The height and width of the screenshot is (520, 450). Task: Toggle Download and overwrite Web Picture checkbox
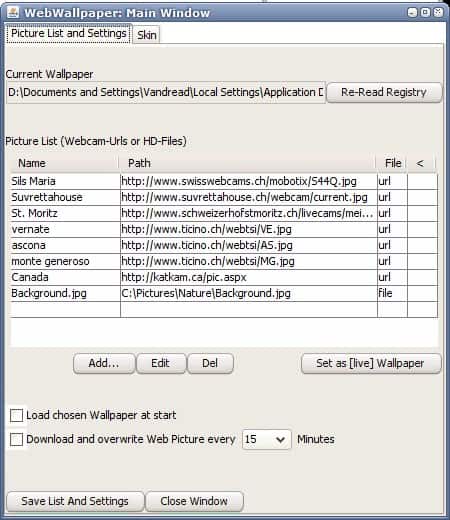16,439
